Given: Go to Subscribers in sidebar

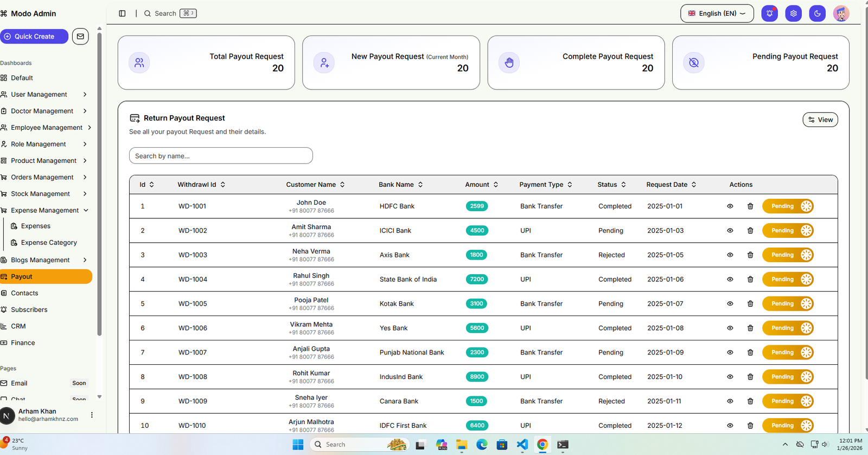Looking at the screenshot, I should [29, 310].
